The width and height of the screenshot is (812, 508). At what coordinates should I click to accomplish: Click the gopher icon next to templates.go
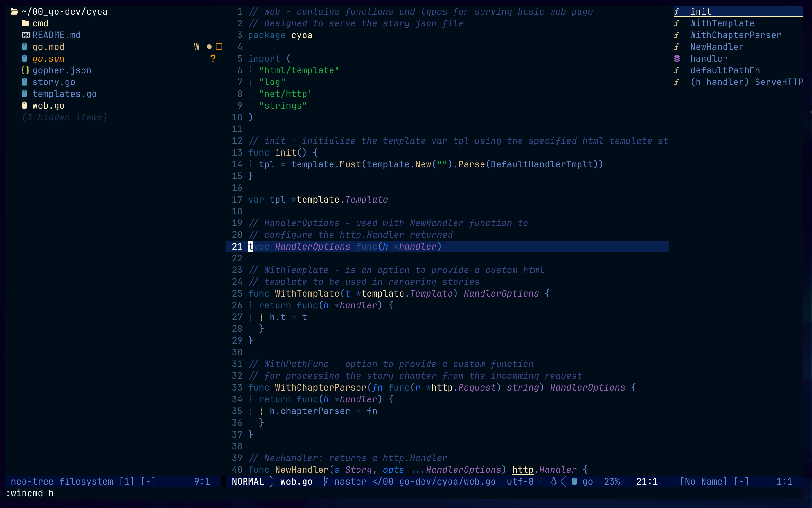coord(24,94)
